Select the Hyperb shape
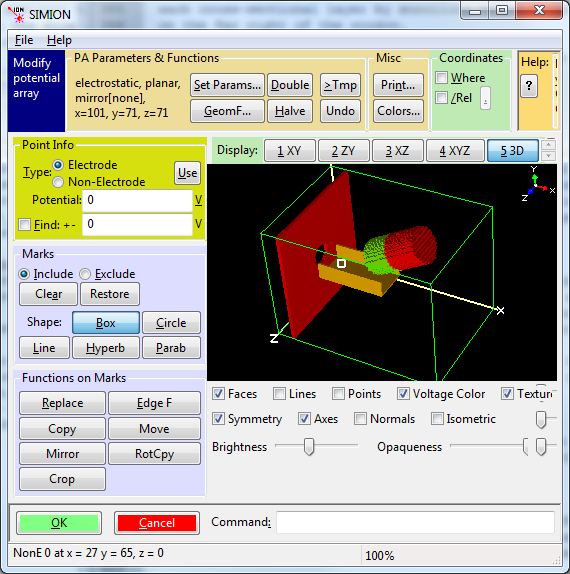This screenshot has width=570, height=574. click(x=106, y=347)
